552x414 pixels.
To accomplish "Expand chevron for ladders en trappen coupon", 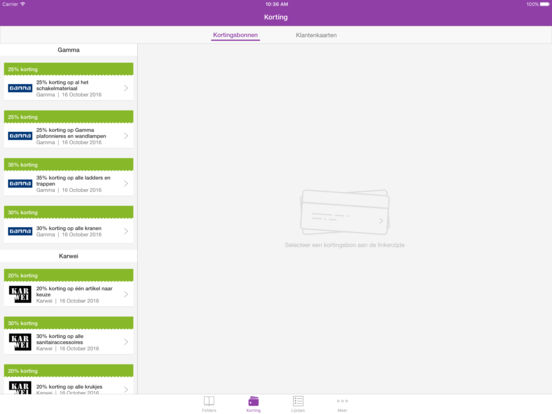I will (x=126, y=183).
